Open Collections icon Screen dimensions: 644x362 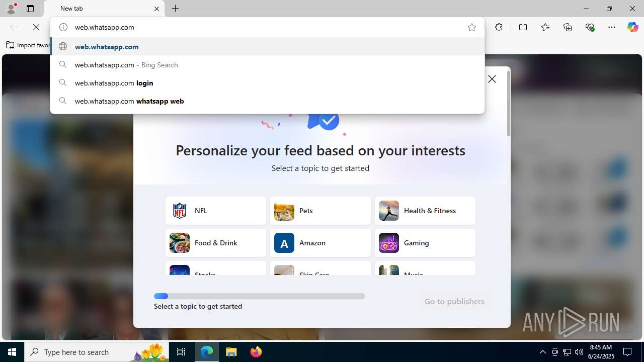click(x=568, y=27)
